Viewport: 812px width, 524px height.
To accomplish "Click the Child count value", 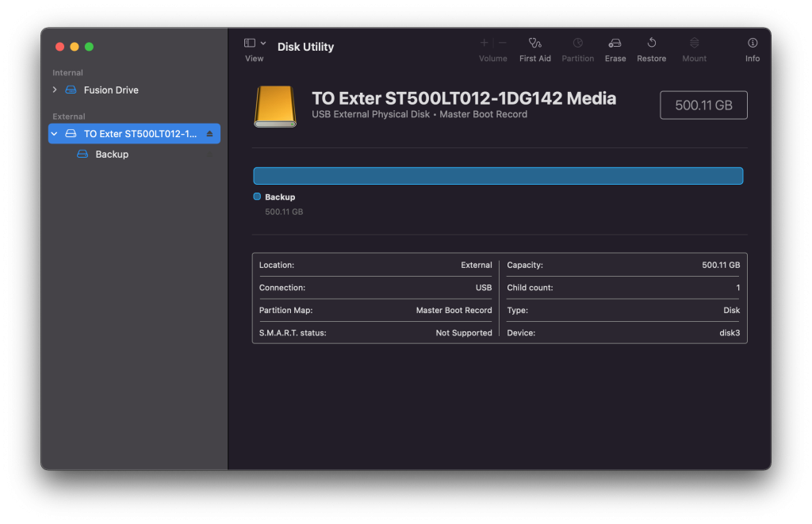I will 738,288.
